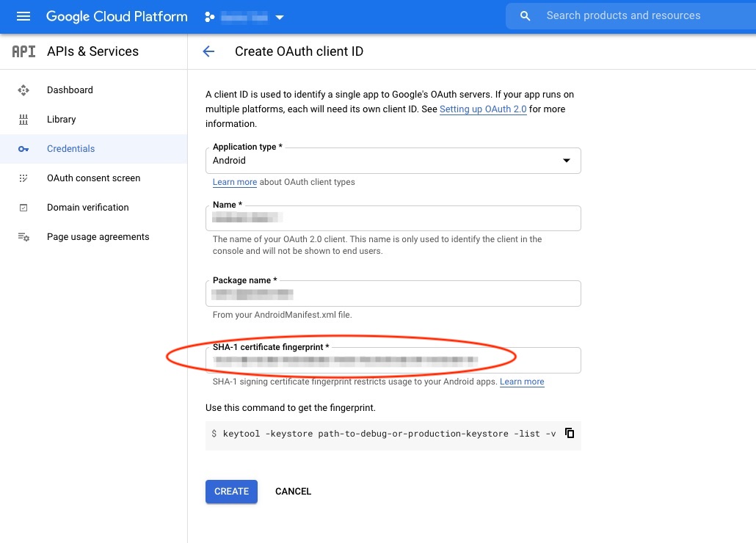Open Learn more about OAuth client types

235,182
